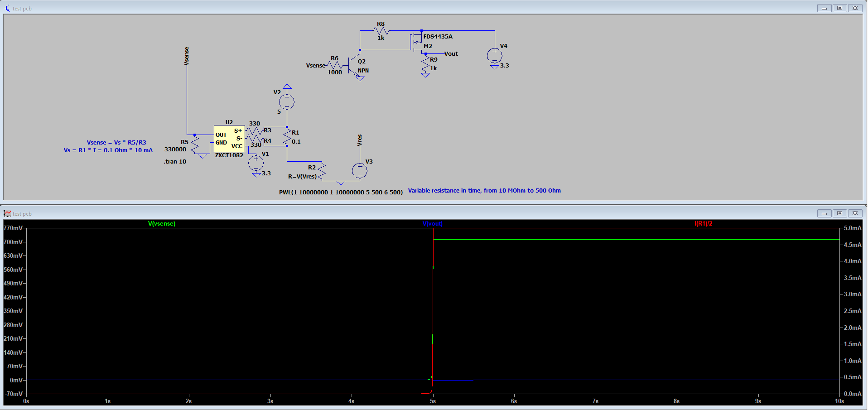This screenshot has height=410, width=868.
Task: Click the 770mV left axis label
Action: pos(13,228)
